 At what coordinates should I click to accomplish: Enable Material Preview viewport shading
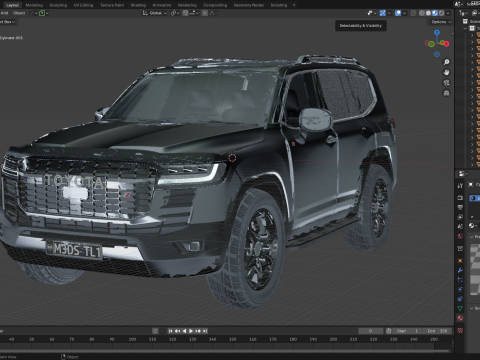click(x=435, y=13)
